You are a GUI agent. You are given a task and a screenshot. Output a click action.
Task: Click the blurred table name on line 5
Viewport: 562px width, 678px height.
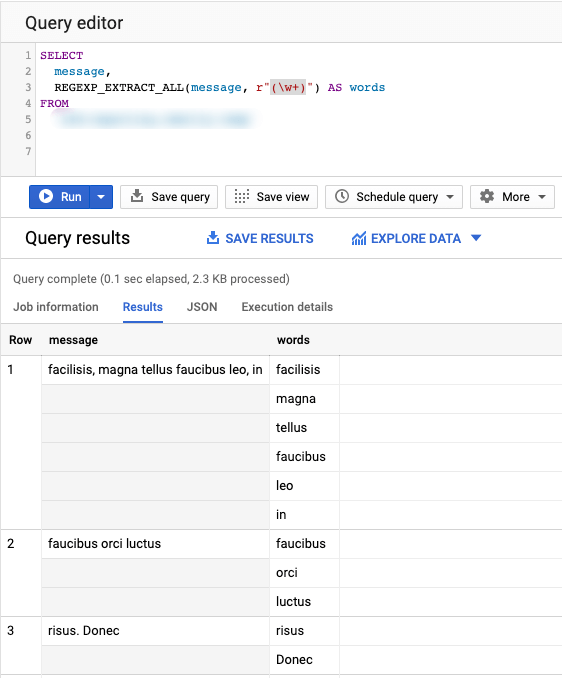(x=154, y=119)
